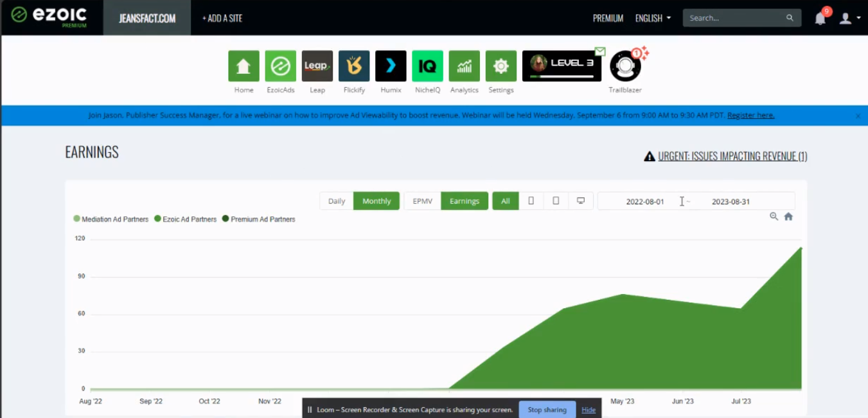Open the Analytics chart icon
Screen dimensions: 868x418
465,66
